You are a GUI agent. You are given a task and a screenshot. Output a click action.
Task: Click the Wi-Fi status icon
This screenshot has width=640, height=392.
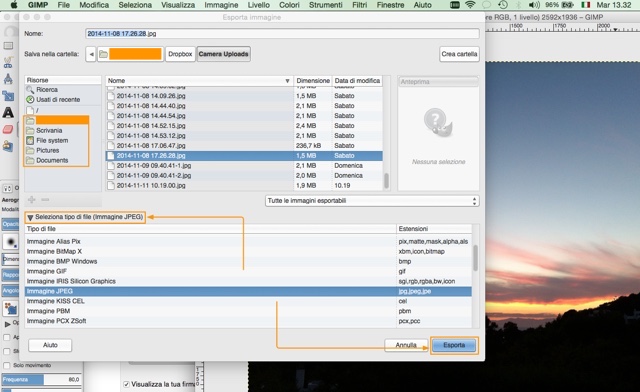point(470,5)
